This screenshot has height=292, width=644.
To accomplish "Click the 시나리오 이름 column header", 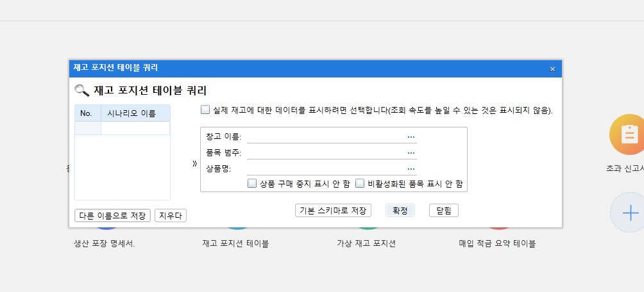I will pyautogui.click(x=135, y=113).
